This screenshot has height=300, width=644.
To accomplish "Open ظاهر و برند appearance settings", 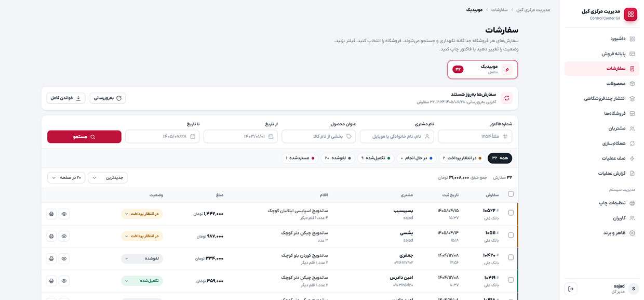I will (x=601, y=233).
